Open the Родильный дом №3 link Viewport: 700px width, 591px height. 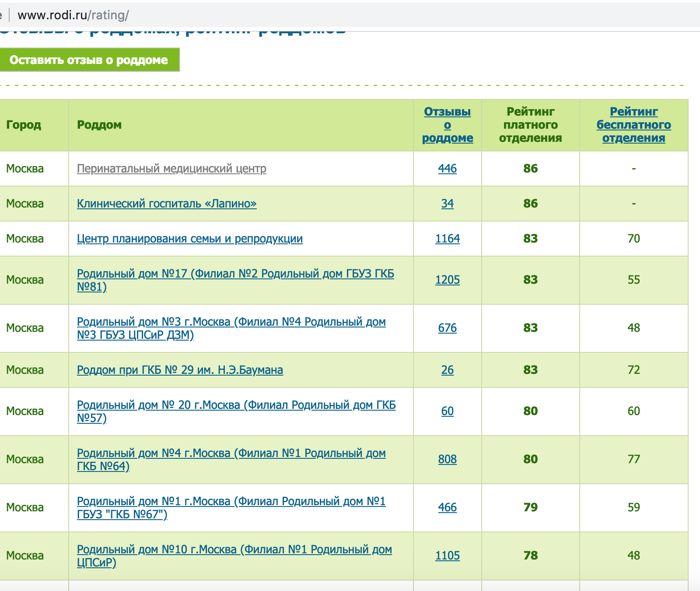(x=231, y=322)
